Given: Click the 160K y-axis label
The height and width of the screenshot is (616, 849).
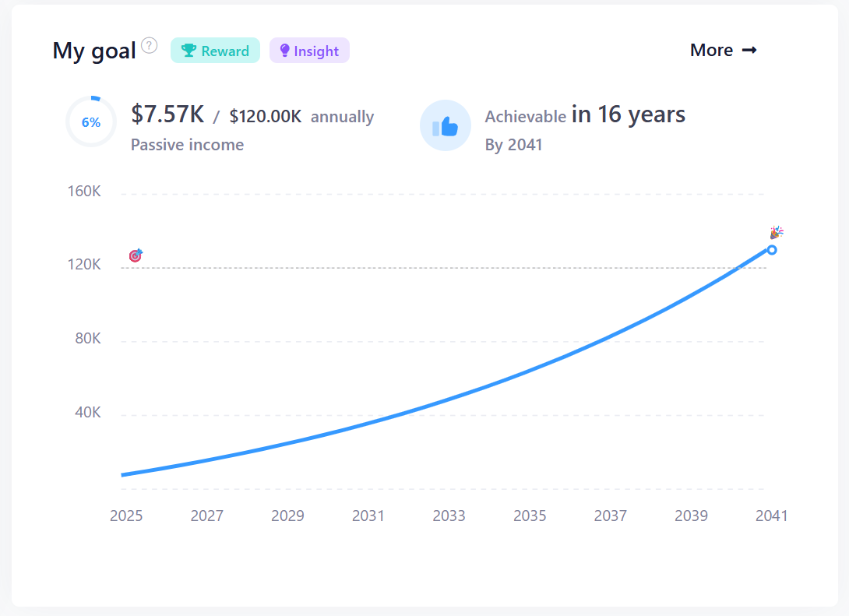Looking at the screenshot, I should (83, 192).
